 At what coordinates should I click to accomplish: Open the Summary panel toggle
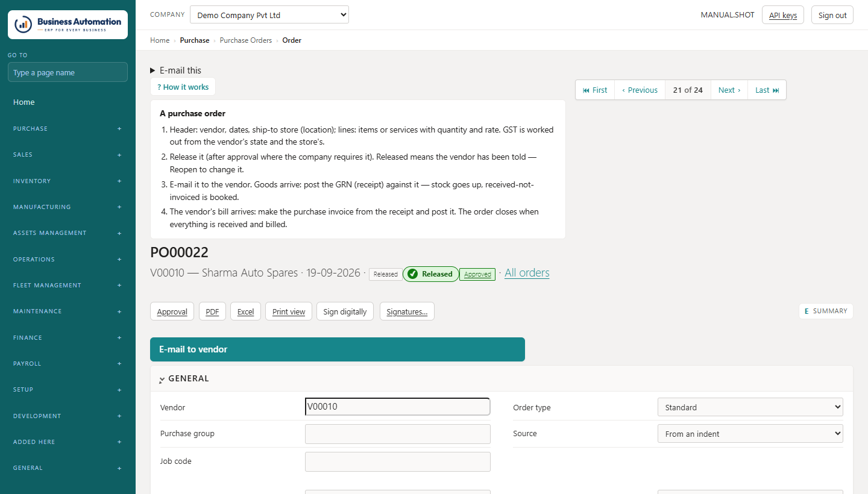[x=826, y=311]
